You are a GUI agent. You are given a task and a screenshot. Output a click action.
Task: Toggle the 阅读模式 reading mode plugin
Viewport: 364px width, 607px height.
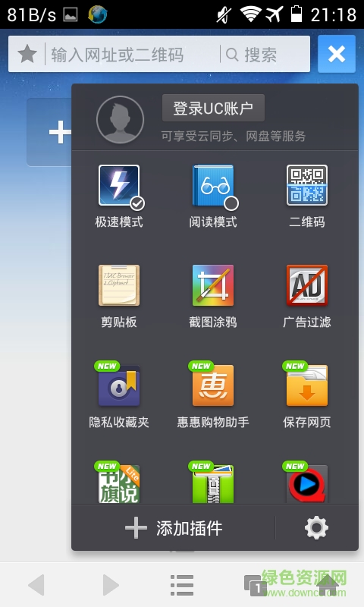coord(213,186)
